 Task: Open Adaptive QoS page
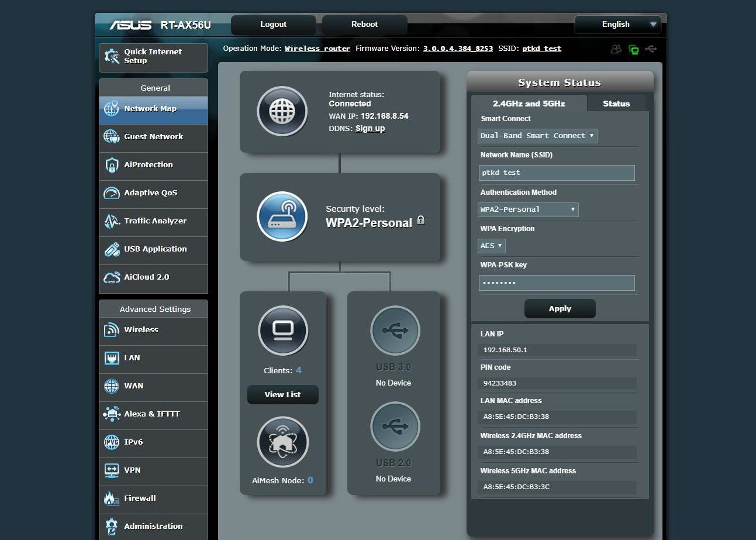153,193
